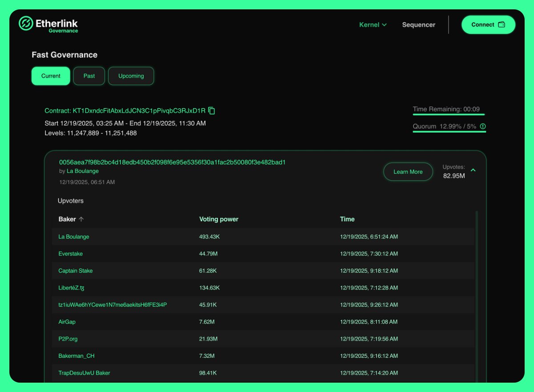Click voting power value 7.32M

tap(206, 356)
